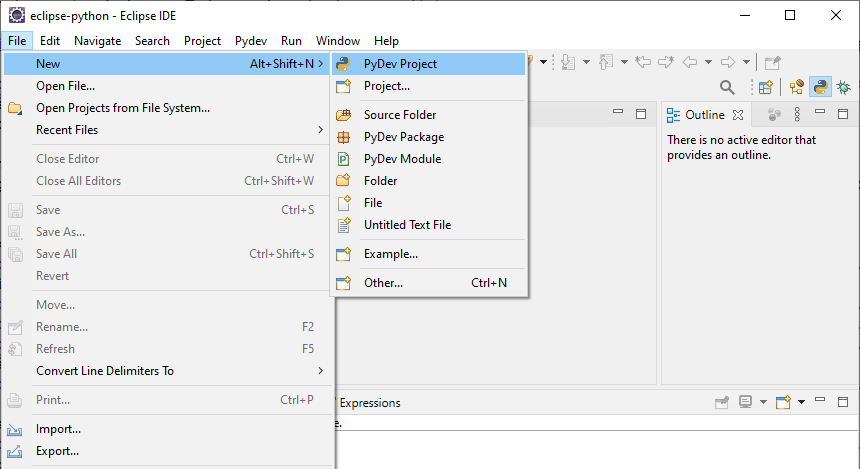
Task: Minimize the editor area
Action: point(618,111)
